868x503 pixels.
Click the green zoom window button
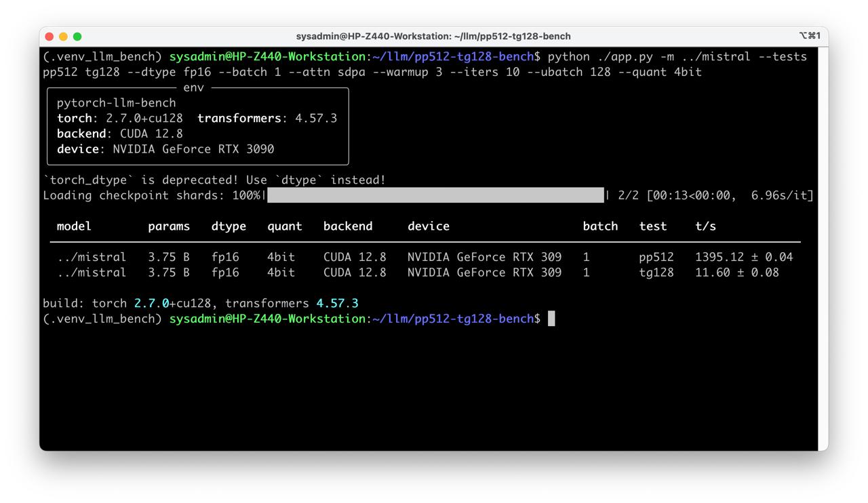coord(77,37)
